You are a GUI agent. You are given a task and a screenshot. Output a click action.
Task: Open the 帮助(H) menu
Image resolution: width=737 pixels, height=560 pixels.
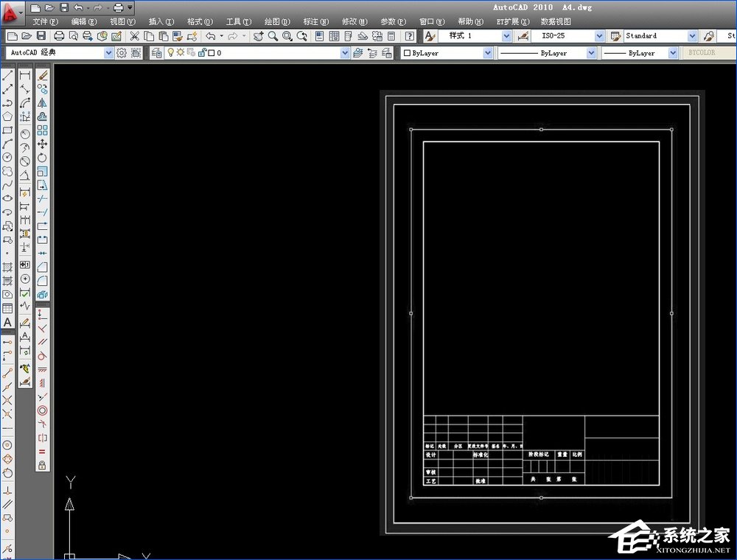pos(470,21)
